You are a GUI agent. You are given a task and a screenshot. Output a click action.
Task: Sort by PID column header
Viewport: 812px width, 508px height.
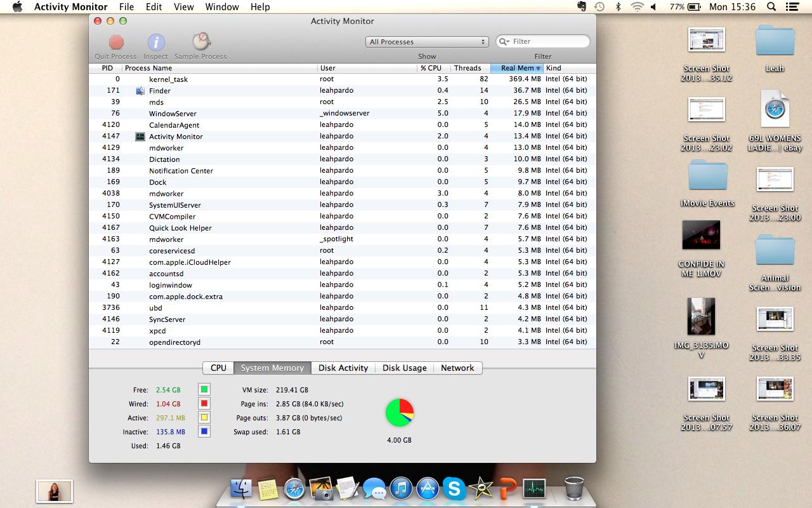[x=107, y=68]
